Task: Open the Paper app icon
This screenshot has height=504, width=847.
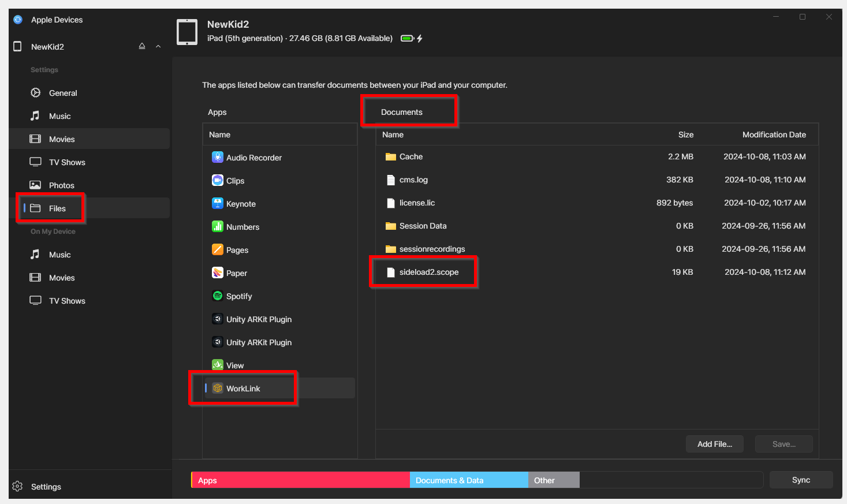Action: coord(217,272)
